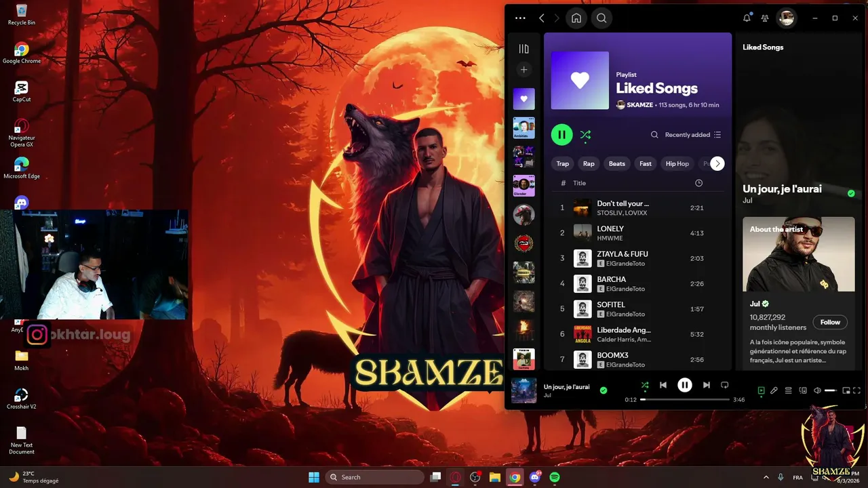This screenshot has height=488, width=868.
Task: Filter Liked Songs by Beats
Action: (x=617, y=163)
